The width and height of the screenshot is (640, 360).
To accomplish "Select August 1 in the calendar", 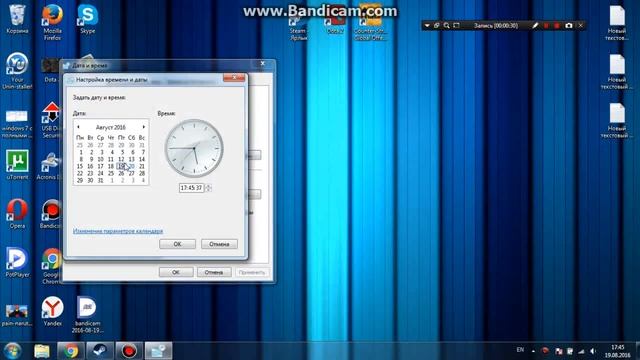I will tap(81, 152).
